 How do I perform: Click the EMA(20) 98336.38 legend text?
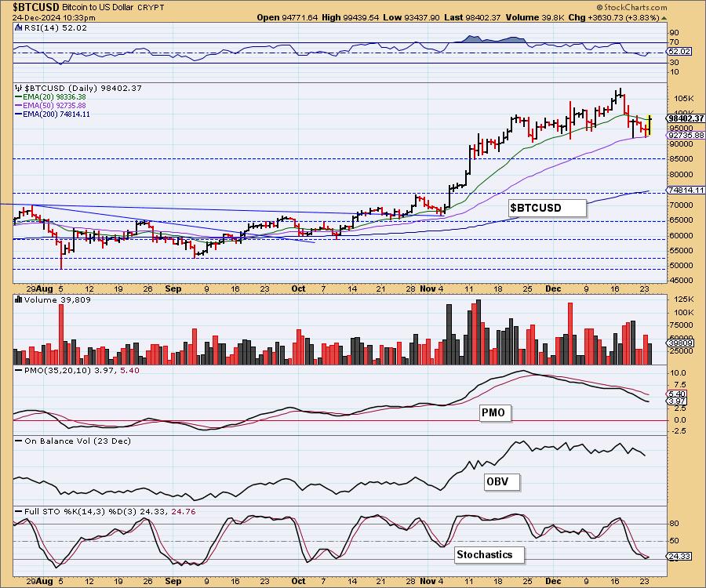click(x=54, y=96)
